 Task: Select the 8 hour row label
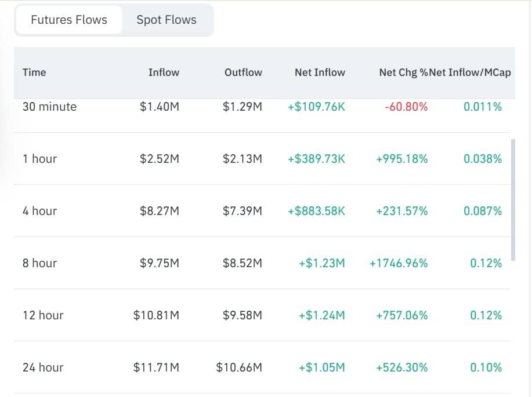[x=39, y=263]
